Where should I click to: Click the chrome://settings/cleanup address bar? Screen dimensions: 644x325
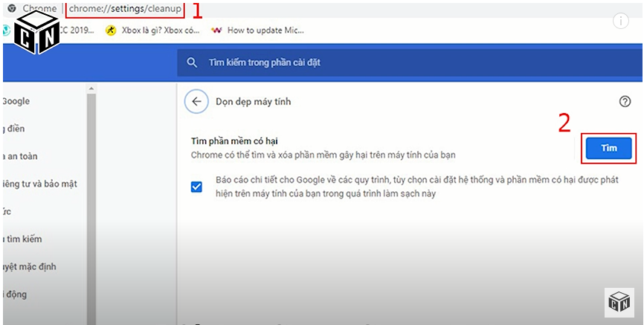click(125, 9)
